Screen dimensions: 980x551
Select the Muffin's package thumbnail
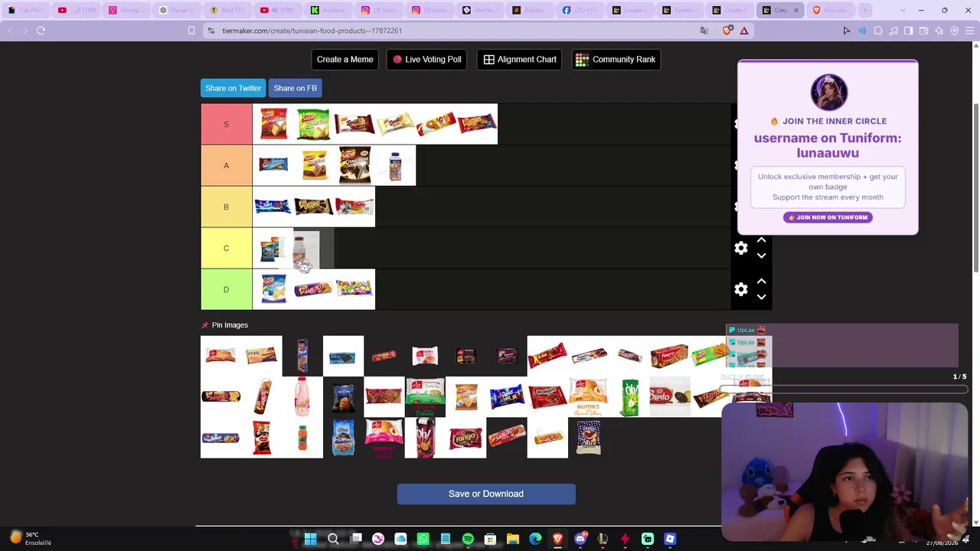click(588, 396)
